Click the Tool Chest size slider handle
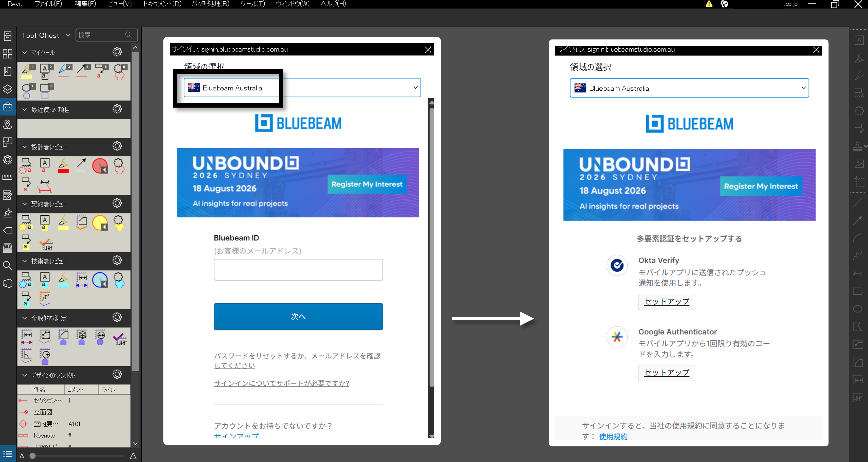This screenshot has width=868, height=462. click(32, 456)
